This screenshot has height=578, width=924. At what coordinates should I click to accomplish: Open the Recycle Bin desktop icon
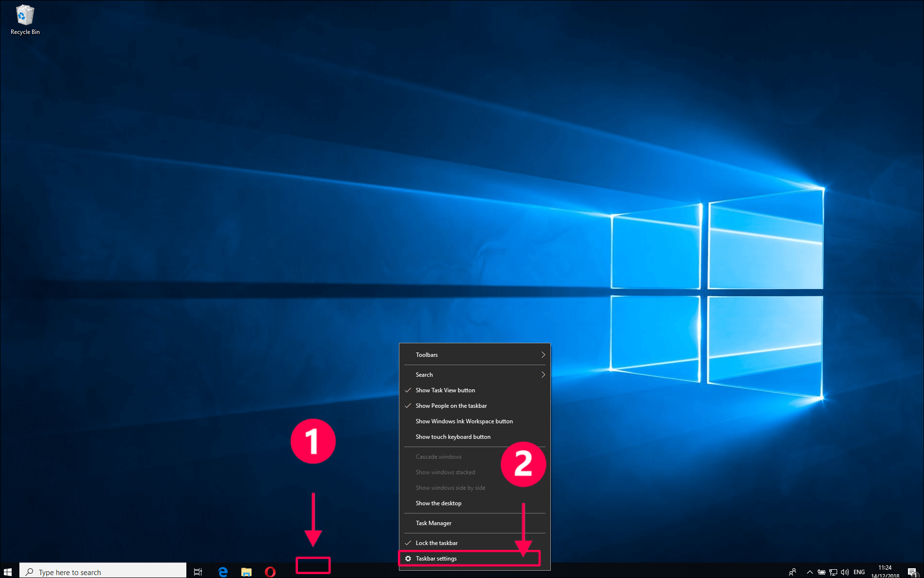click(x=25, y=19)
